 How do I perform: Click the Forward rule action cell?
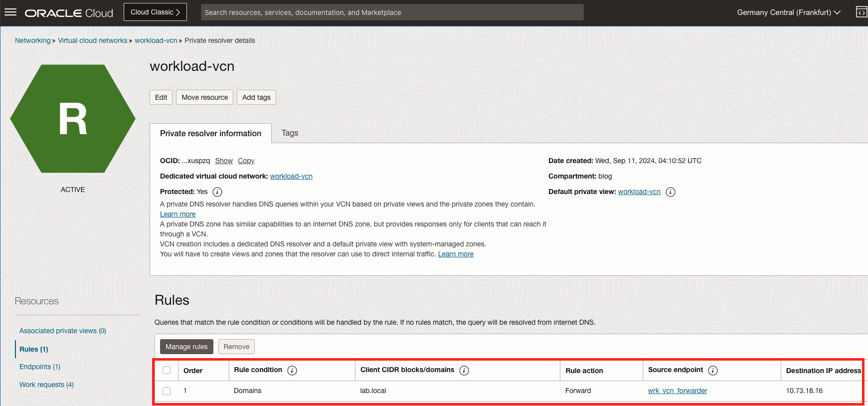click(578, 391)
